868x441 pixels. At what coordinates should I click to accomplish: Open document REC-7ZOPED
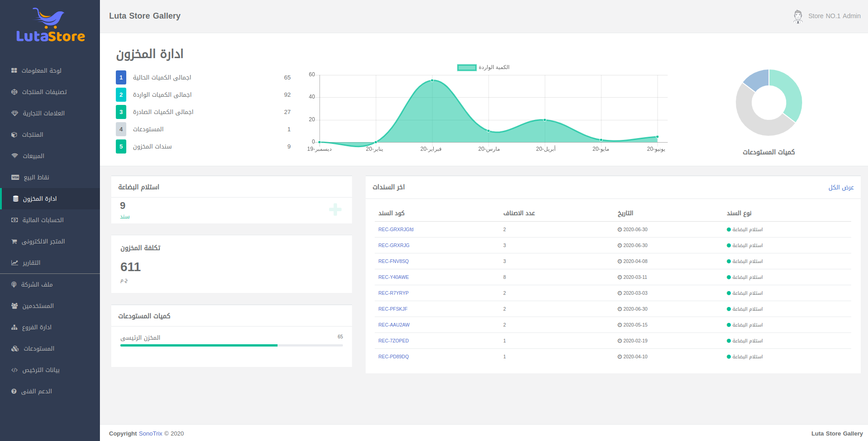point(393,341)
